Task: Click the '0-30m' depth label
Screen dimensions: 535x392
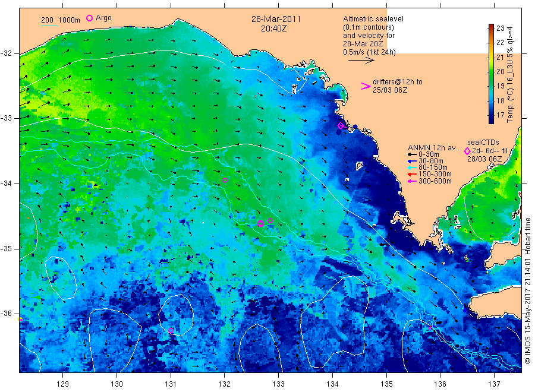Action: pos(429,154)
